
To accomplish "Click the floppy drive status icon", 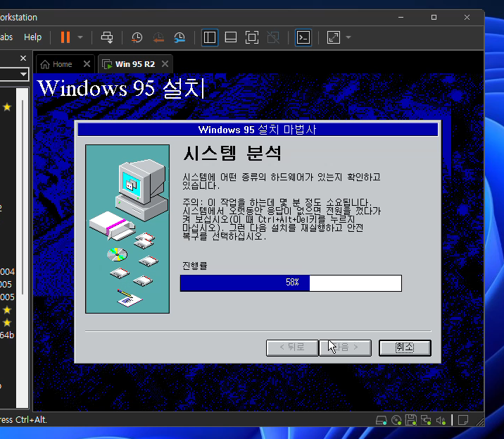I will point(411,420).
